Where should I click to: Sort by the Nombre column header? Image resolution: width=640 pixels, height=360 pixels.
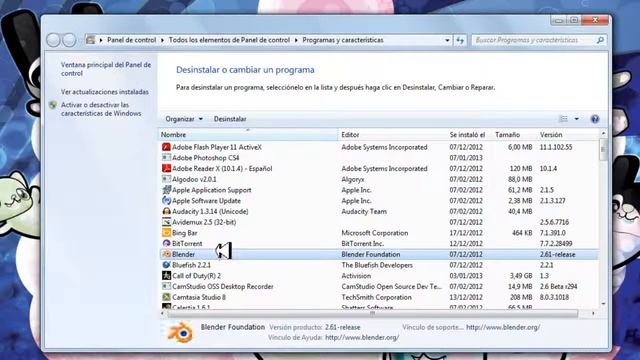pyautogui.click(x=248, y=134)
